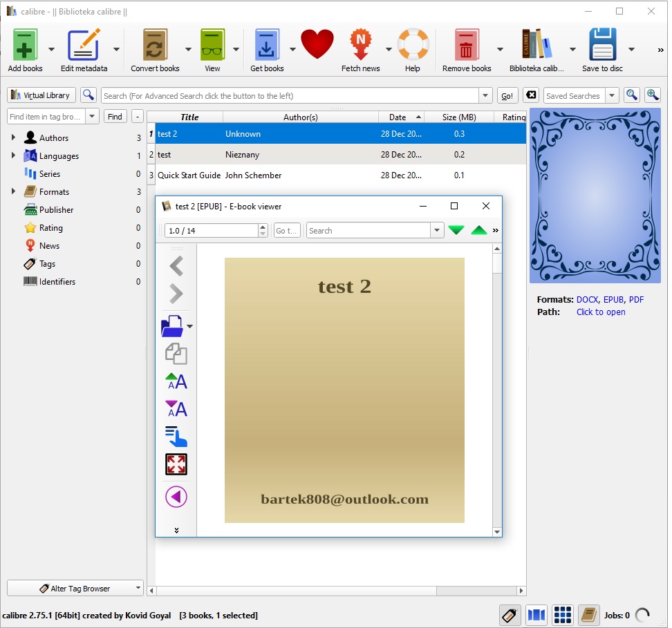Click Save to disc floppy icon
This screenshot has height=628, width=672.
click(603, 44)
